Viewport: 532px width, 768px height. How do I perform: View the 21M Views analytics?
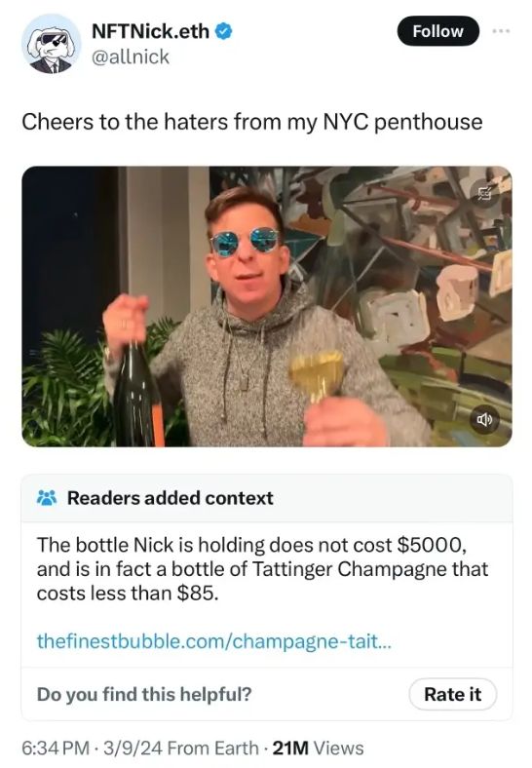318,748
